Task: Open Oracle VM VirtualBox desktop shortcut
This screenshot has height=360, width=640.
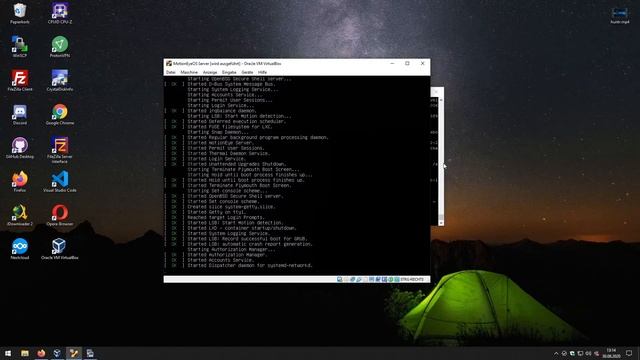Action: (60, 249)
